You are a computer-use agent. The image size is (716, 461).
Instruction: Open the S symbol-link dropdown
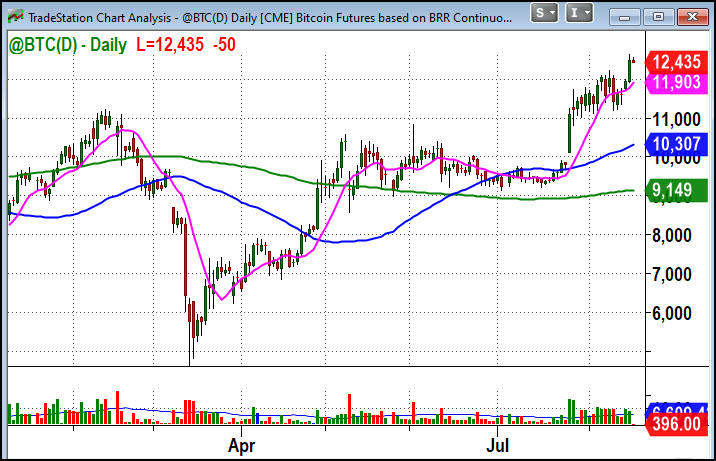[544, 13]
